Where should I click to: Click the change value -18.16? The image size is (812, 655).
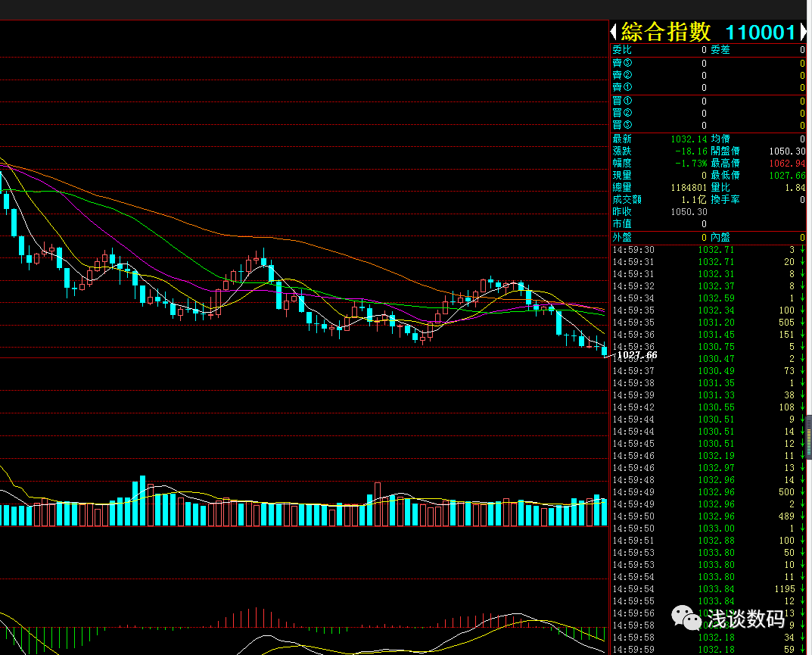pos(692,151)
